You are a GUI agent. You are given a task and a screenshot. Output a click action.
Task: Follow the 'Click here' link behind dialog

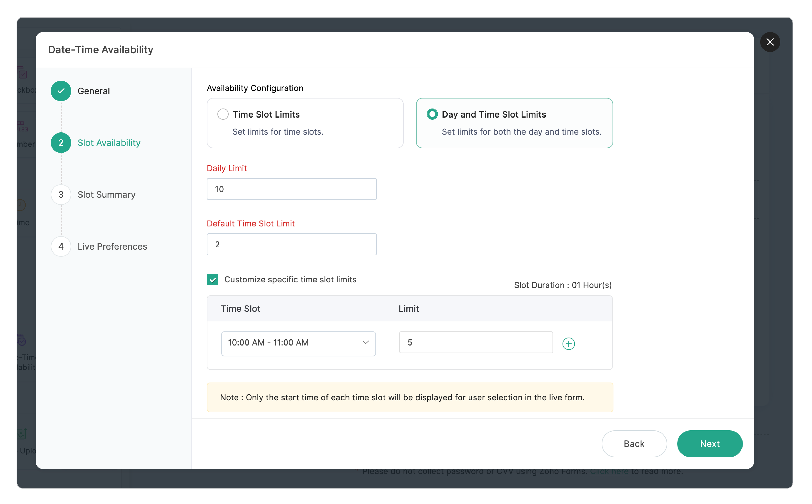point(609,471)
